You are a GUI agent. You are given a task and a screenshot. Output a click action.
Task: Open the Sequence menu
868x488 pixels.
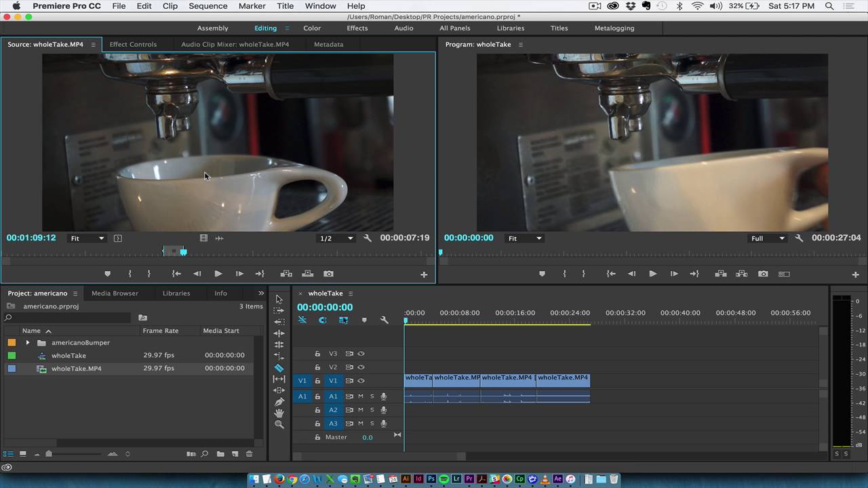[x=208, y=6]
